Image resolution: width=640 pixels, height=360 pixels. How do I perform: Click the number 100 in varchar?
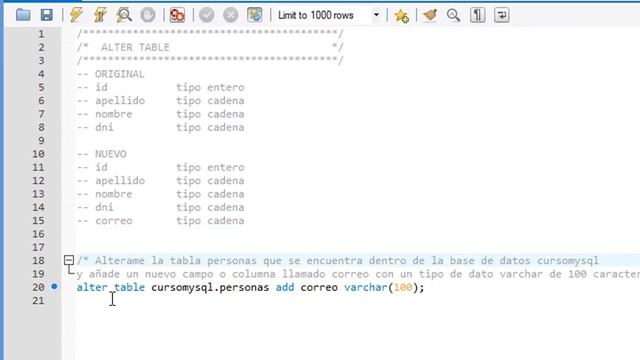point(403,287)
